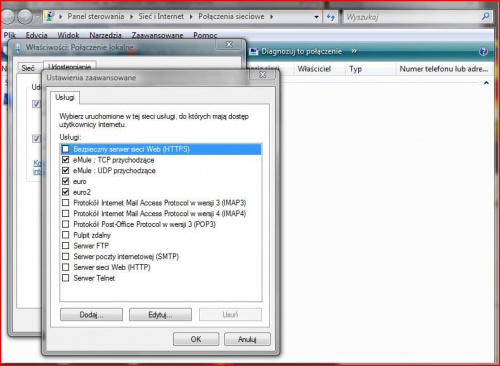Click the Usuń button
The height and width of the screenshot is (366, 500).
click(230, 315)
